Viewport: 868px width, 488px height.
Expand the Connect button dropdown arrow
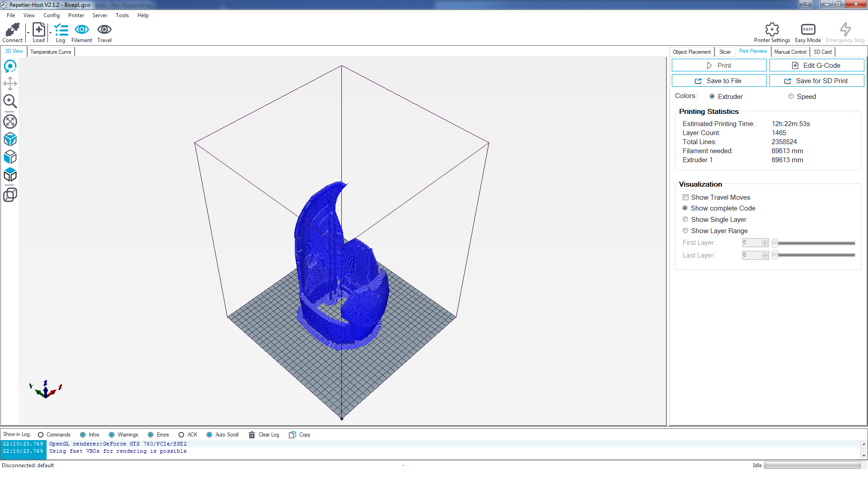[x=28, y=33]
